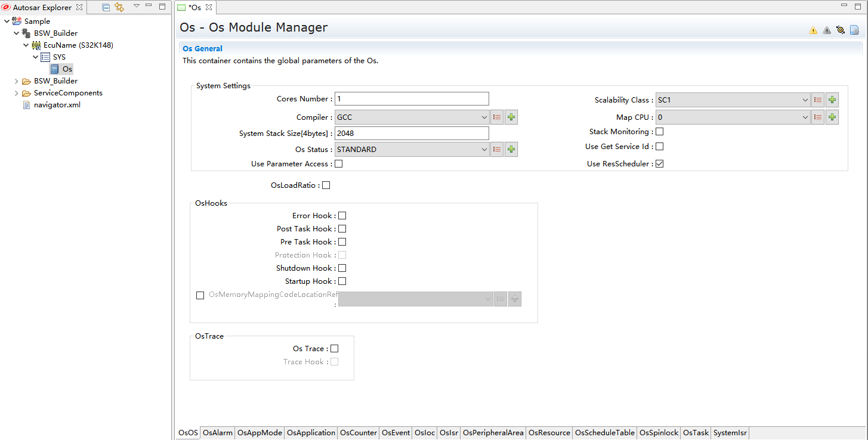868x440 pixels.
Task: Open the Autosar Explorer view menu
Action: click(136, 7)
